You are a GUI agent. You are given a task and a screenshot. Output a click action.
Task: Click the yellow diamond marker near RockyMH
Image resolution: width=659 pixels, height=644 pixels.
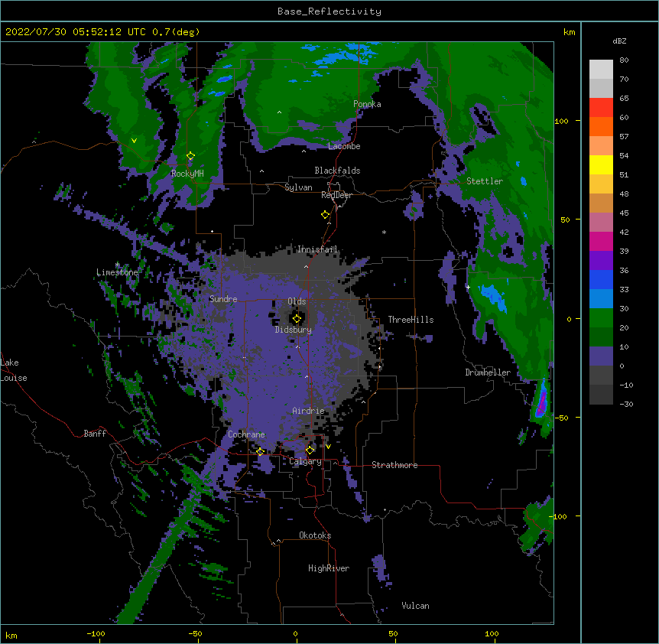tap(190, 156)
